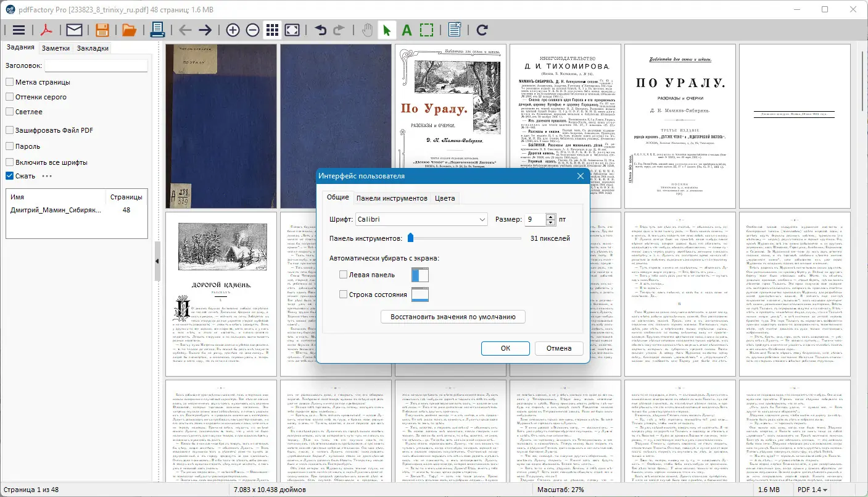Switch to the Панели инструментов tab
The width and height of the screenshot is (868, 497).
[x=392, y=198]
